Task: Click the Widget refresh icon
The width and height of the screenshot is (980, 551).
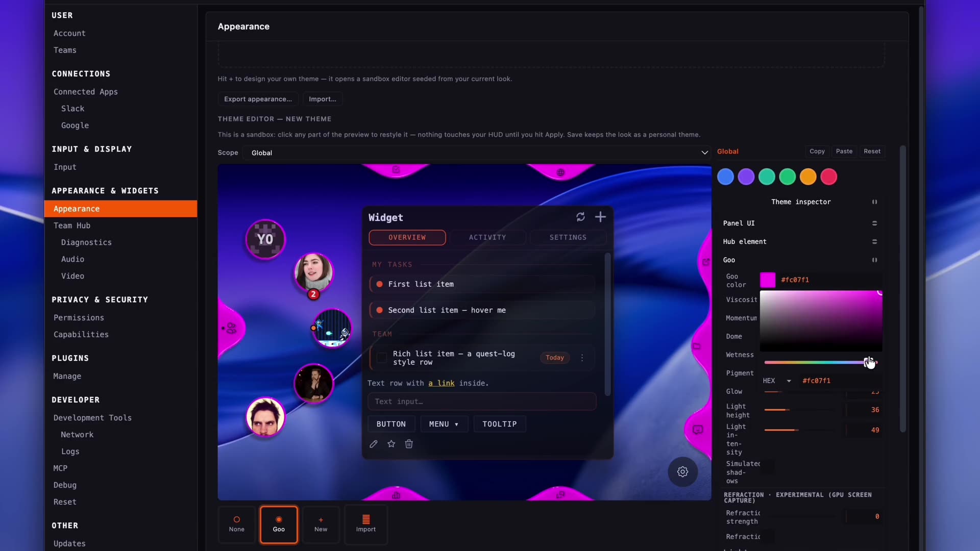Action: (x=580, y=217)
